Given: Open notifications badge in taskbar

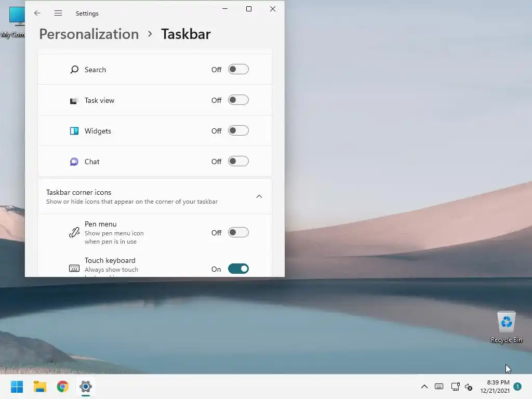Looking at the screenshot, I should click(517, 387).
